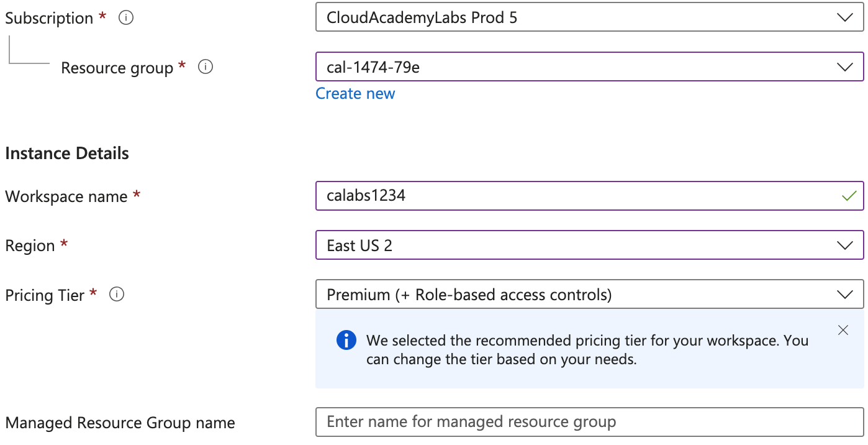
Task: Click the Create new resource group link
Action: click(x=355, y=94)
